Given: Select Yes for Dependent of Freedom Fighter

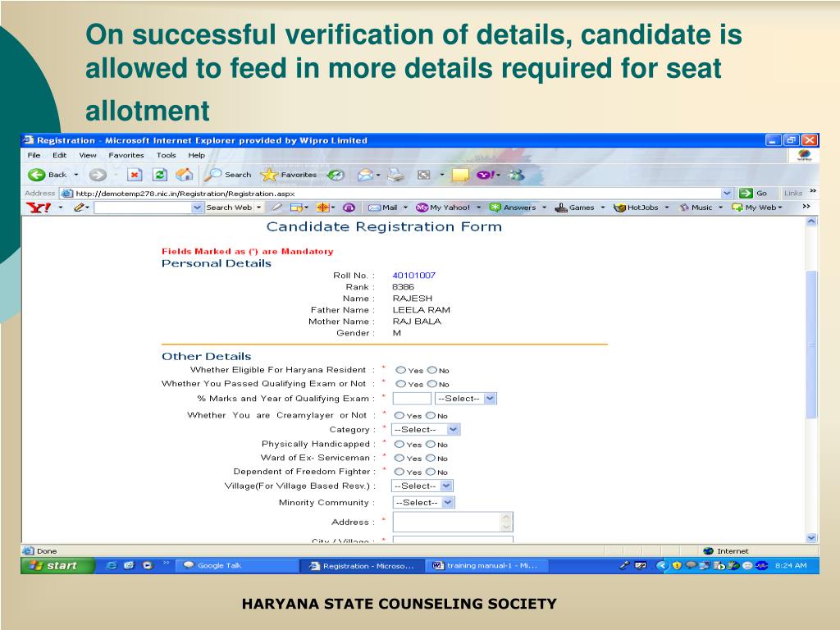Looking at the screenshot, I should click(x=399, y=472).
